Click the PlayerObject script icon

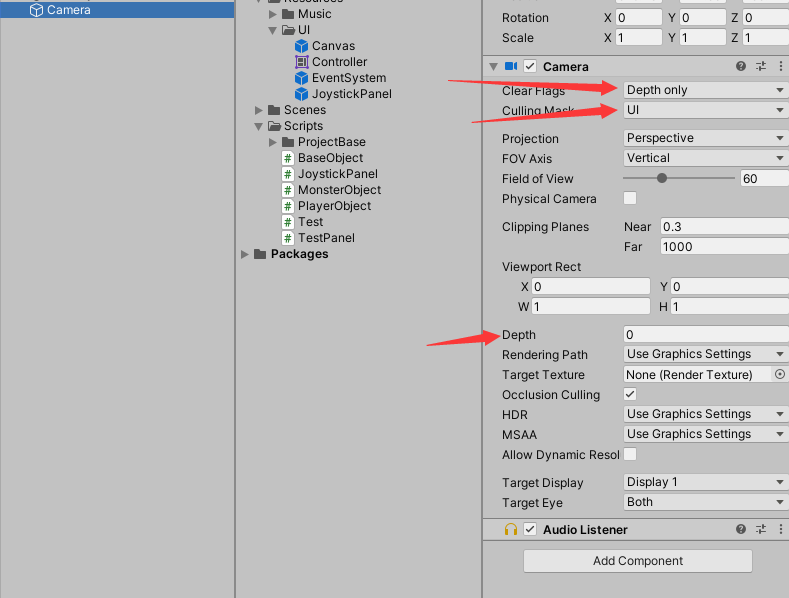[x=288, y=206]
